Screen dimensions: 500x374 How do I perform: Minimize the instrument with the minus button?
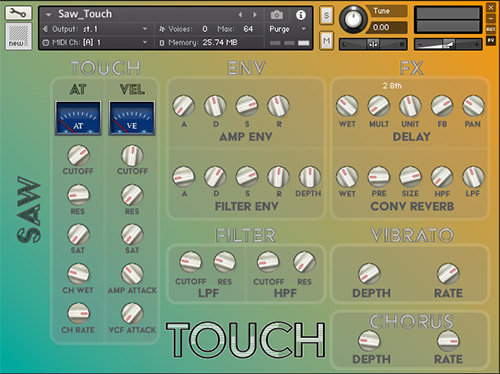(491, 18)
